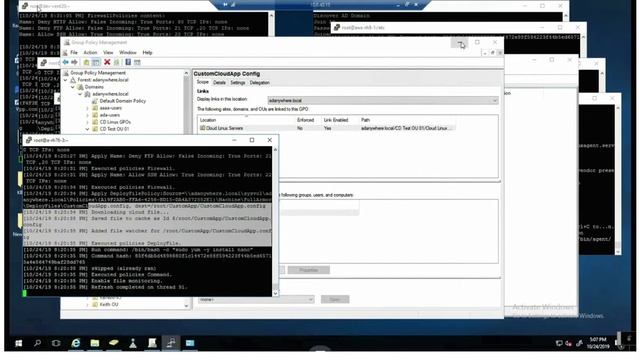
Task: Switch to the Details tab
Action: (219, 83)
